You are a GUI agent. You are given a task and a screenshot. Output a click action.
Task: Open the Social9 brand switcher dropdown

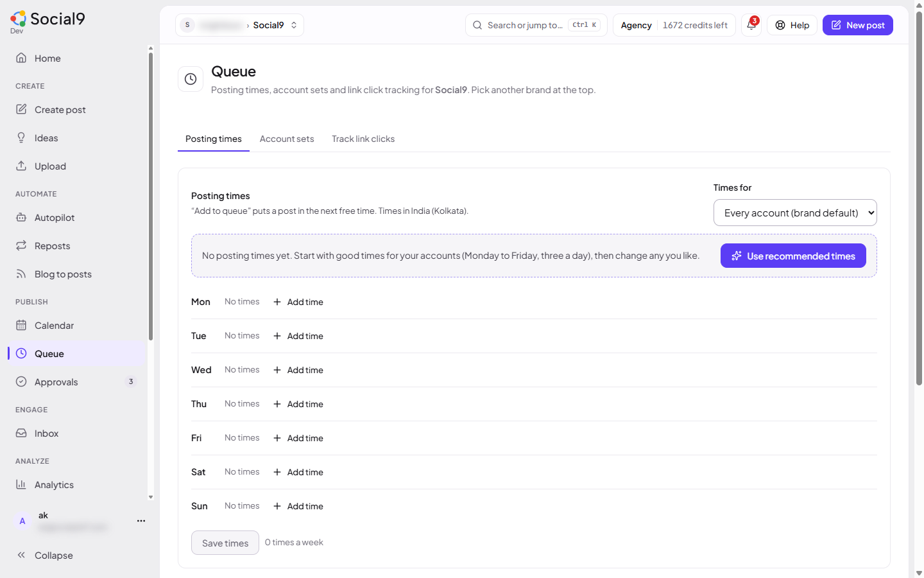tap(239, 25)
